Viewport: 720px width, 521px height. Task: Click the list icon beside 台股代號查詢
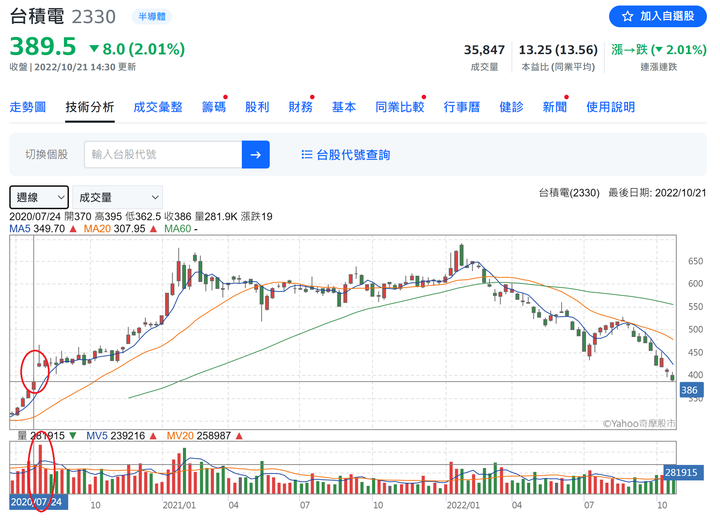click(307, 155)
